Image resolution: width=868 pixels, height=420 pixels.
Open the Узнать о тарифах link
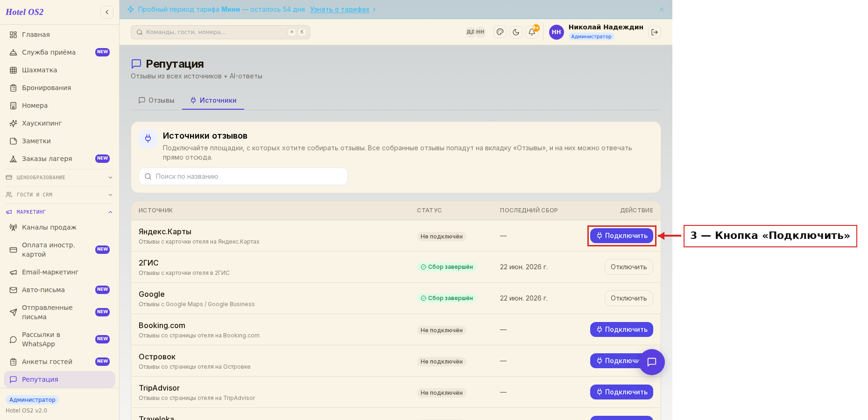[x=339, y=9]
